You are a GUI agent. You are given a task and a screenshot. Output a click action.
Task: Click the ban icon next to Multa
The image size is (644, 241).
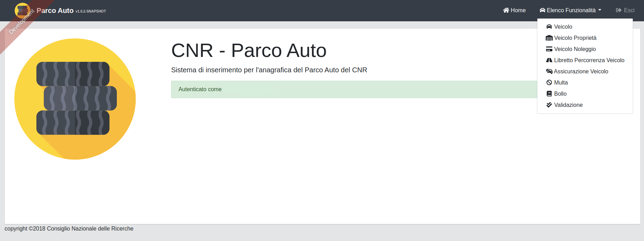pos(549,82)
